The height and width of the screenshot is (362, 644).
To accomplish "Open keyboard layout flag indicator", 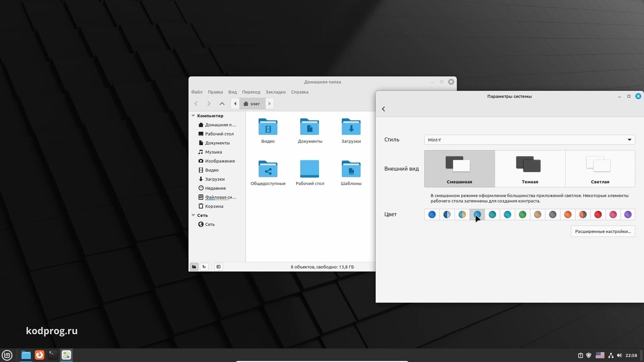I will point(600,355).
